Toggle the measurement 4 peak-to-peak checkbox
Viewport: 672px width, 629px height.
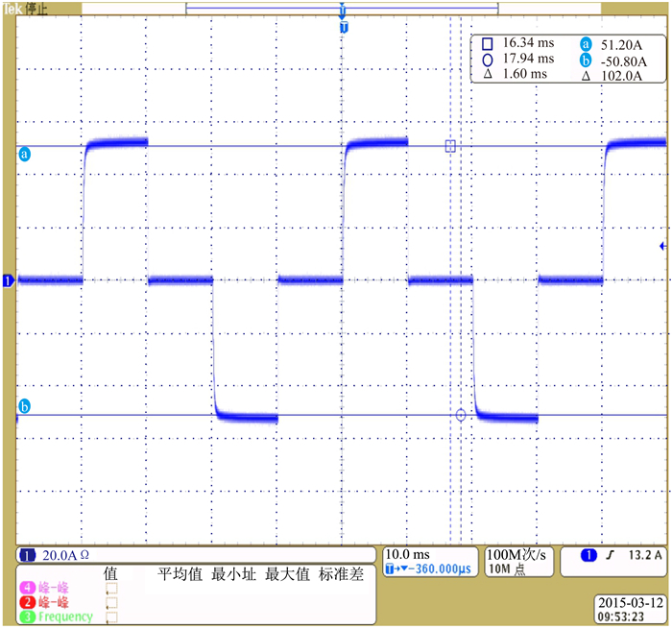(x=111, y=588)
